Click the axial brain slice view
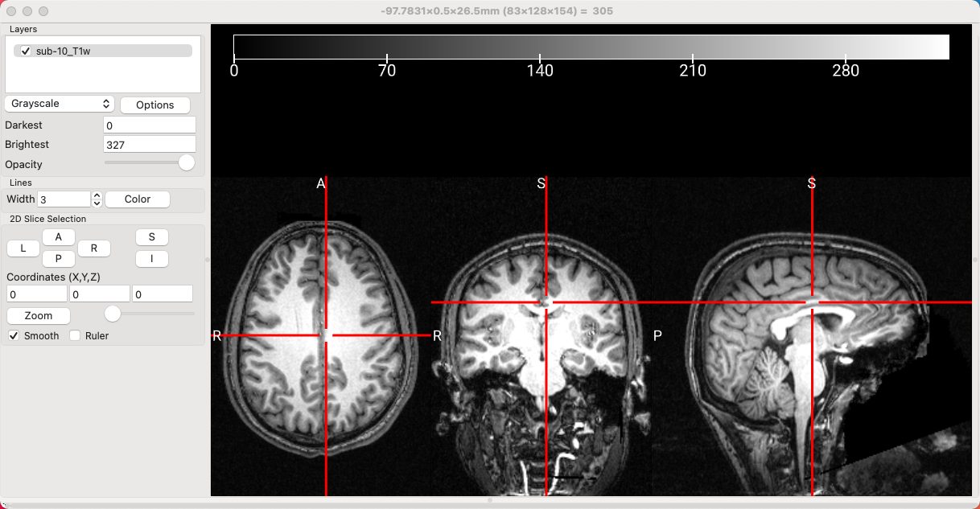This screenshot has height=509, width=980. click(x=321, y=335)
